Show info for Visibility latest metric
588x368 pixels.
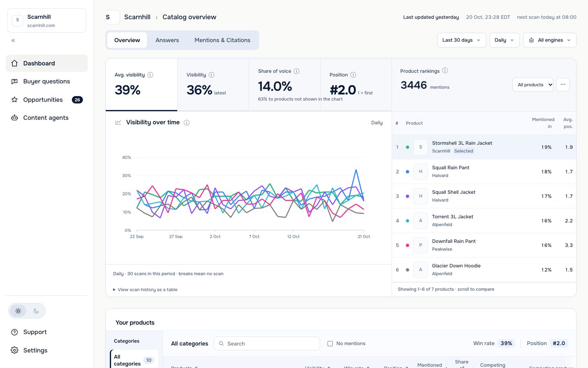[x=212, y=75]
